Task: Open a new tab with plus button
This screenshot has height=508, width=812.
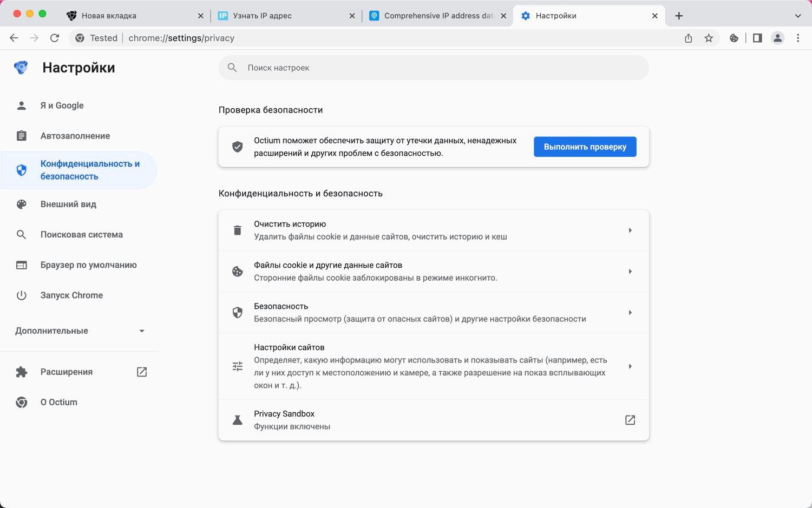Action: [x=679, y=16]
